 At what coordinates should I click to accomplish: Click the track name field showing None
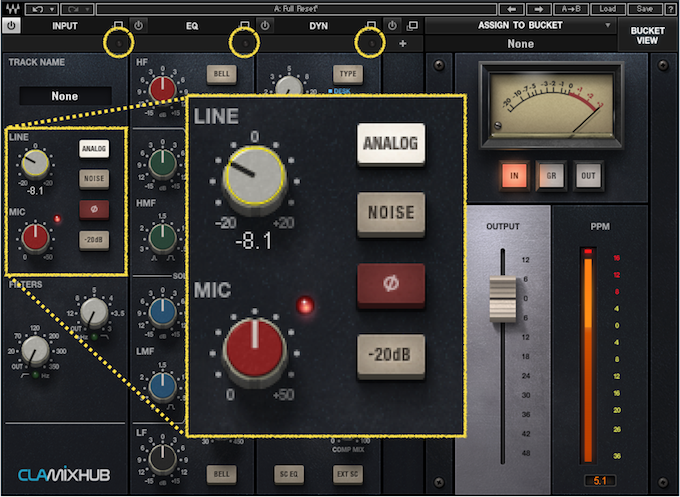pyautogui.click(x=65, y=96)
